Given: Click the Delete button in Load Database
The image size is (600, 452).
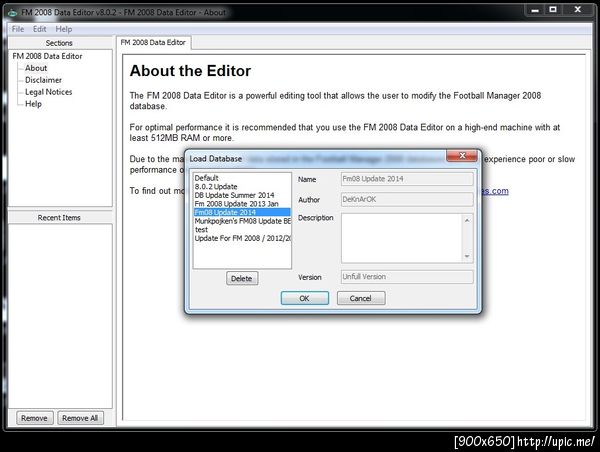Looking at the screenshot, I should tap(242, 278).
